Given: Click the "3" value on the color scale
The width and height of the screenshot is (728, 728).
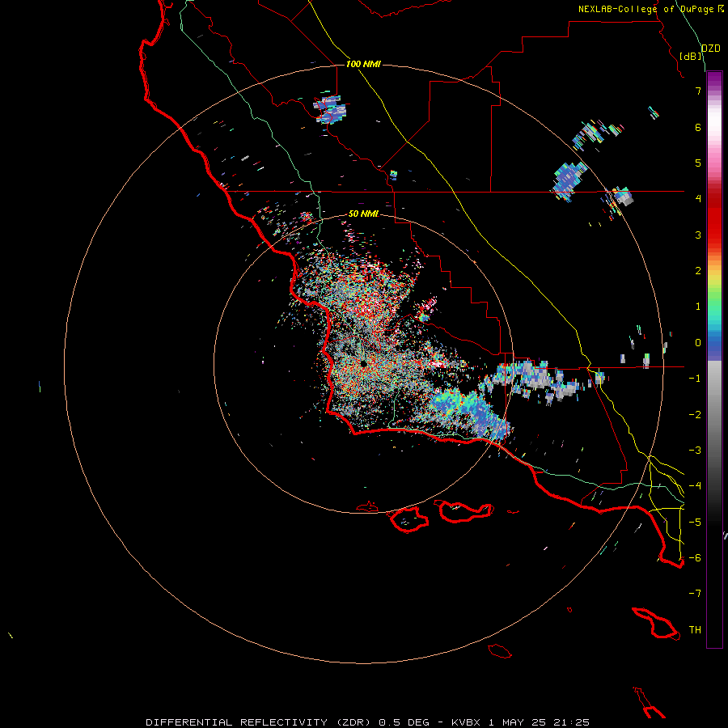Looking at the screenshot, I should (698, 235).
